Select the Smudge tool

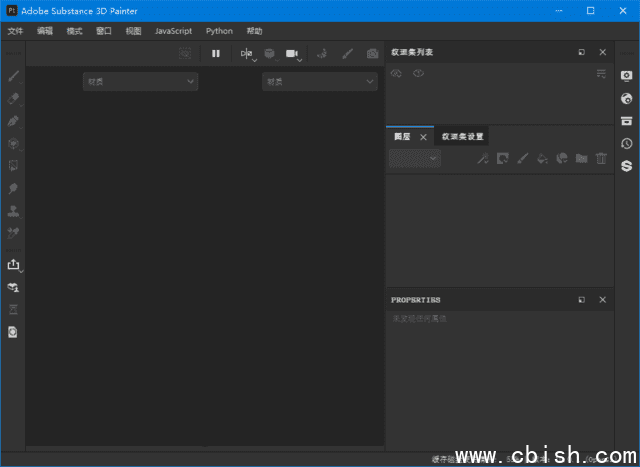pos(13,189)
